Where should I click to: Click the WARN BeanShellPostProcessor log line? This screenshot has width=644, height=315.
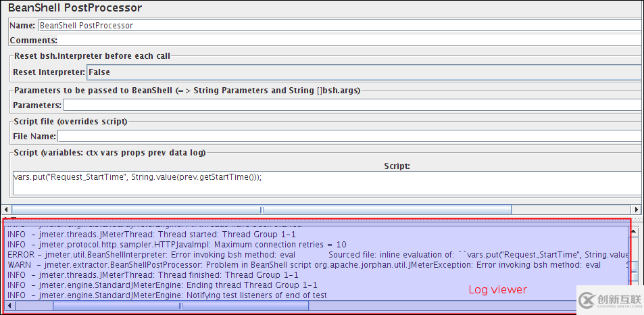tap(318, 265)
